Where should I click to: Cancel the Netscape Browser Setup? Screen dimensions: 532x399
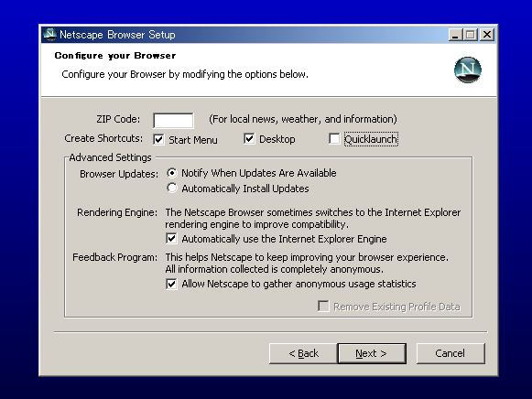(451, 353)
